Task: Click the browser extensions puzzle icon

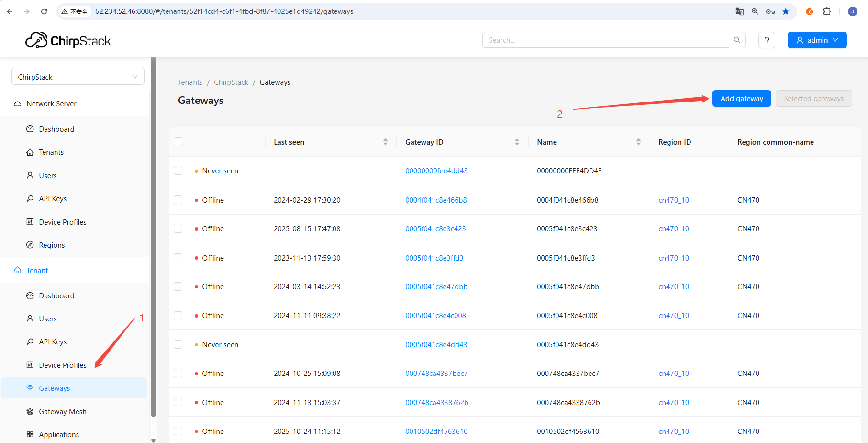Action: point(827,11)
